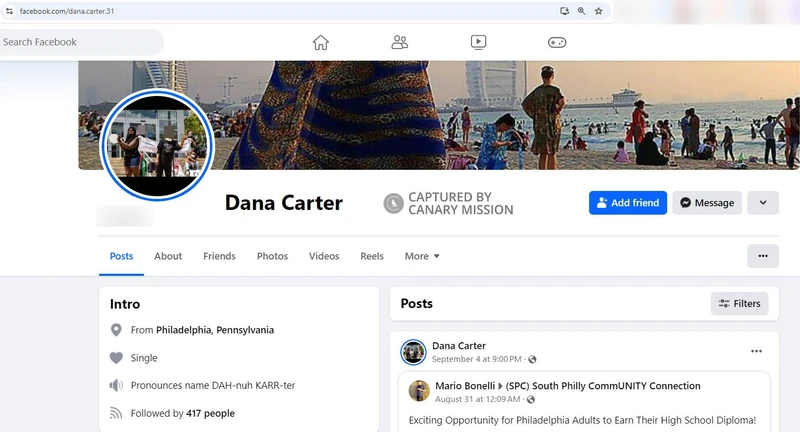Viewport: 800px width, 432px height.
Task: Expand the More tab dropdown
Action: (422, 256)
